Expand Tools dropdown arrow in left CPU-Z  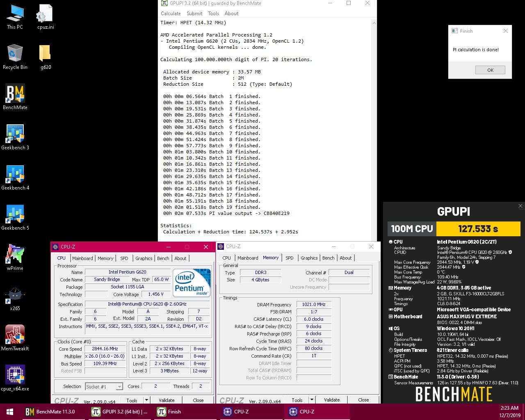pyautogui.click(x=146, y=400)
